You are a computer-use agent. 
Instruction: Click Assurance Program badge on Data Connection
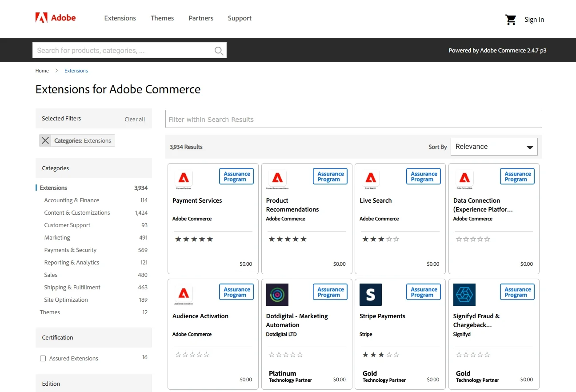tap(517, 176)
